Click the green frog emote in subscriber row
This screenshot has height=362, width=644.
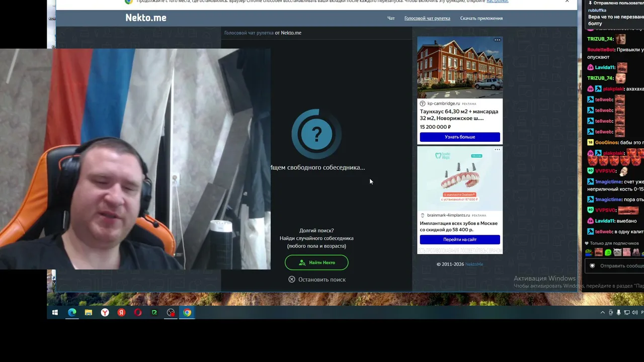(608, 252)
